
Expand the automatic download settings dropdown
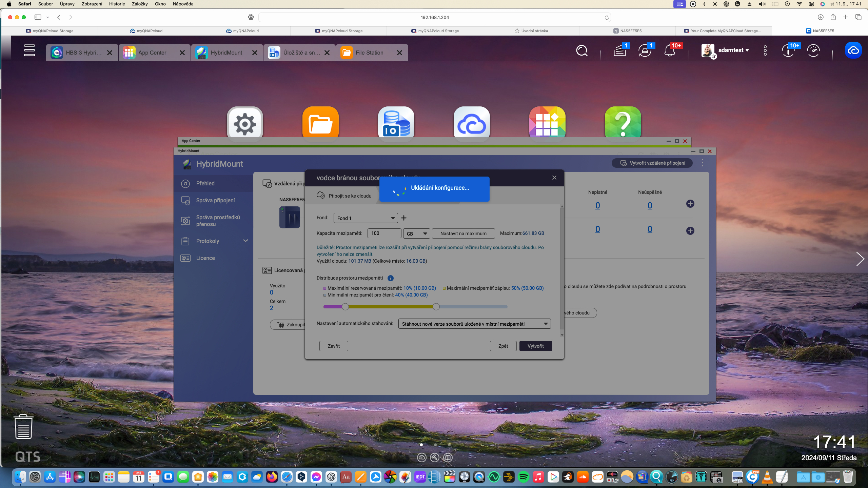coord(474,324)
